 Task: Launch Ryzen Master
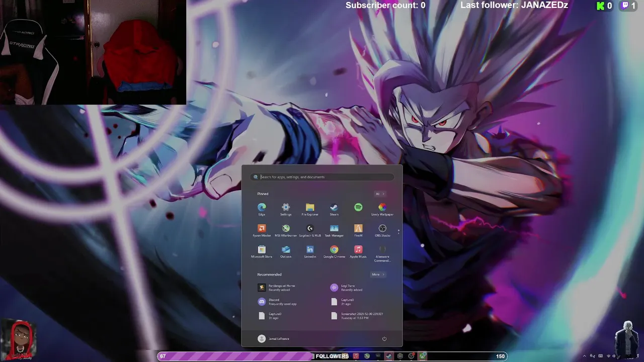(x=262, y=231)
